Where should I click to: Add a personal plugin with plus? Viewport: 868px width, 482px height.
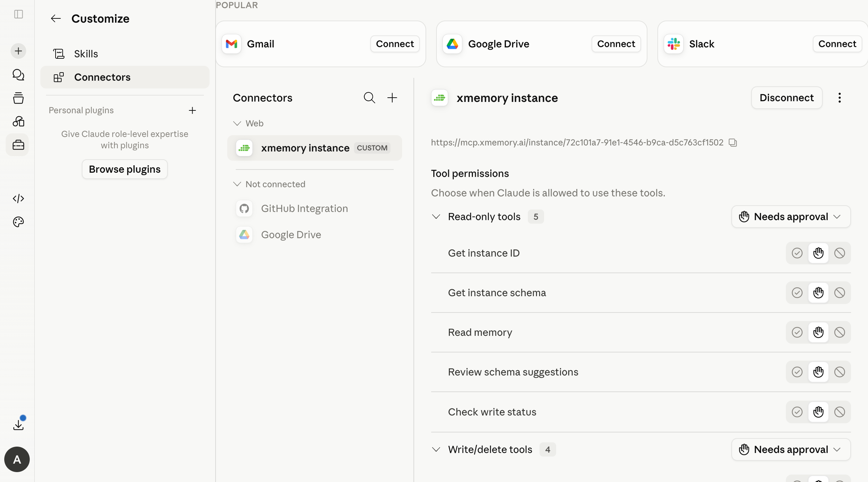192,110
